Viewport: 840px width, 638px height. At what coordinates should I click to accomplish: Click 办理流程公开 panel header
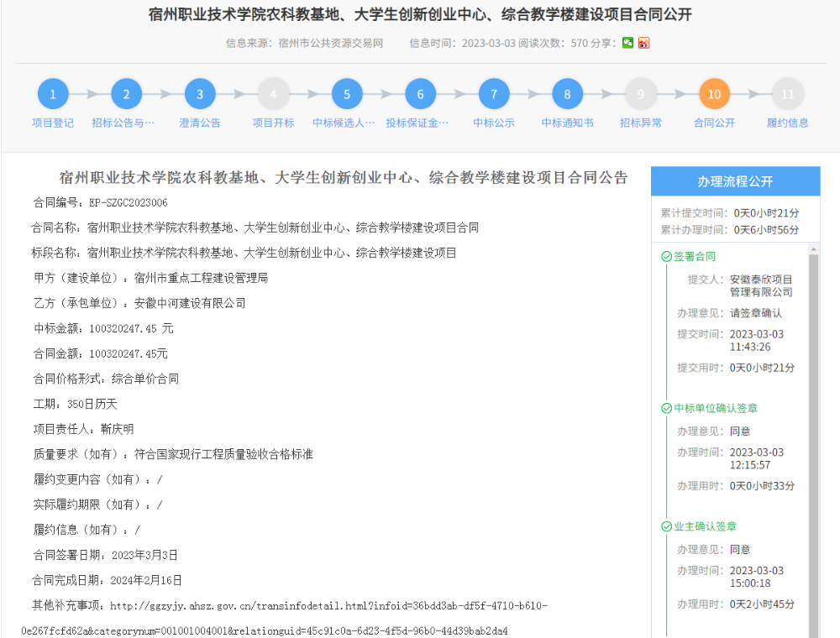736,181
